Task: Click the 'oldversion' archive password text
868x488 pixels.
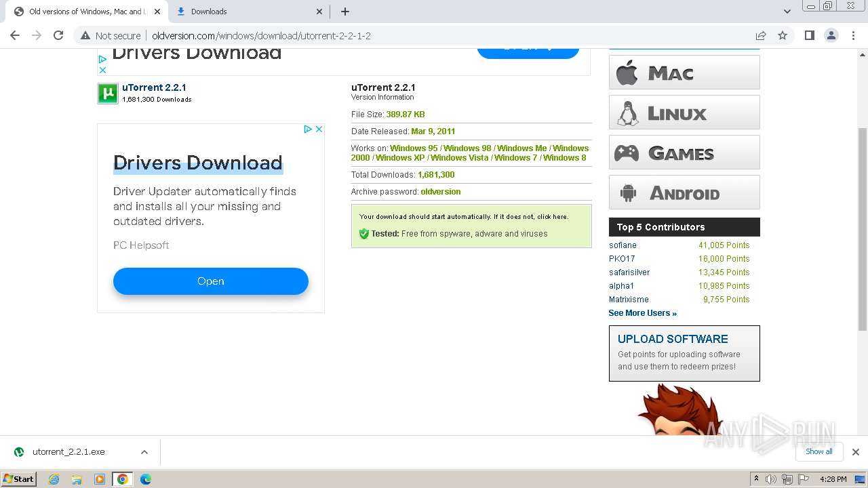Action: pyautogui.click(x=441, y=192)
